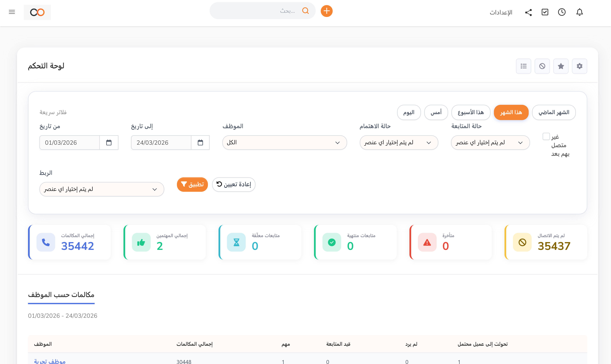Click the dashboard gear settings icon

coord(580,66)
